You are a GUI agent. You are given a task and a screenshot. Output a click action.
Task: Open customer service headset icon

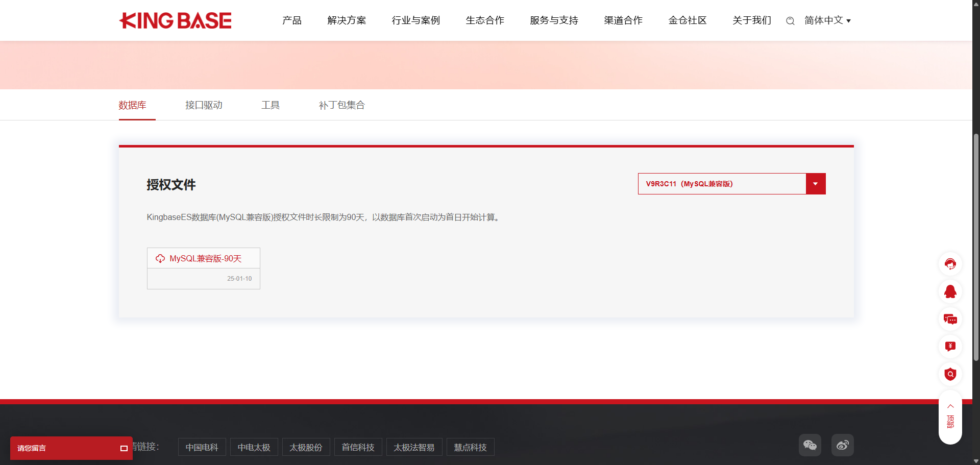click(x=950, y=264)
